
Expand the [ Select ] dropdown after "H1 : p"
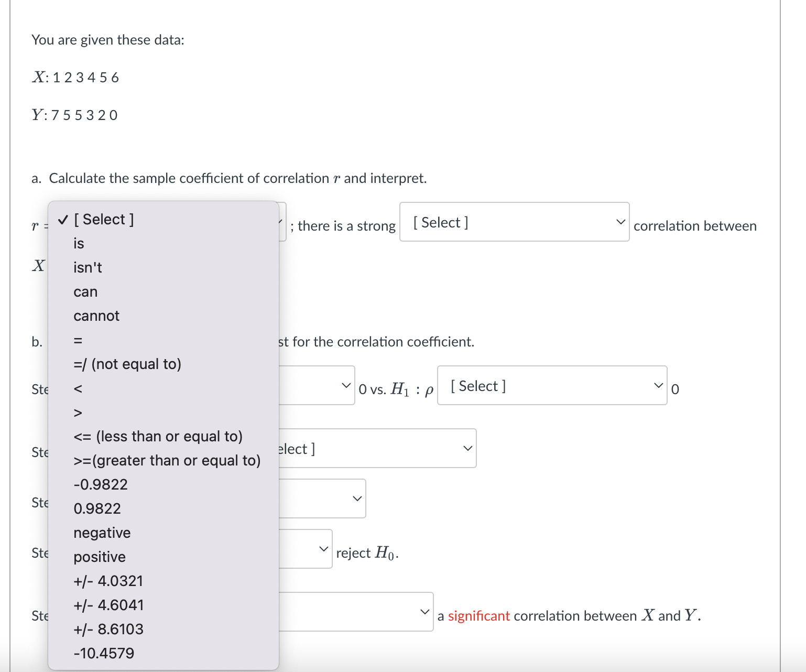(551, 386)
